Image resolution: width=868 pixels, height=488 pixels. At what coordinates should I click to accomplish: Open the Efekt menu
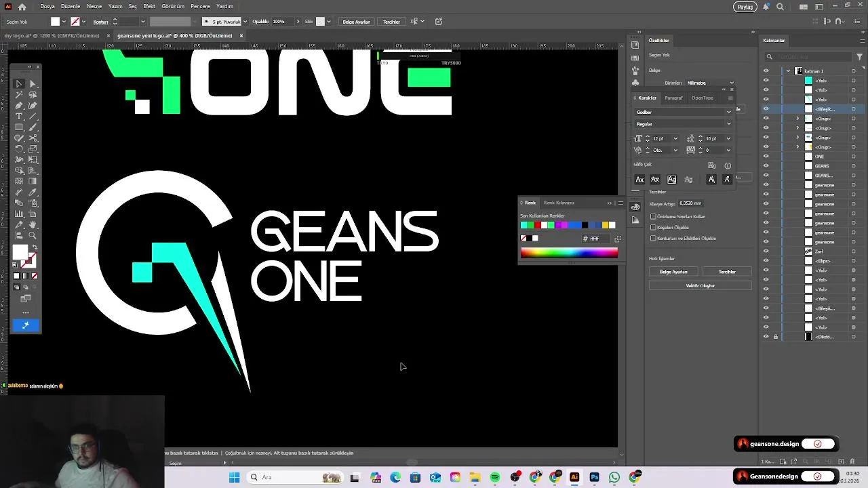(x=149, y=7)
